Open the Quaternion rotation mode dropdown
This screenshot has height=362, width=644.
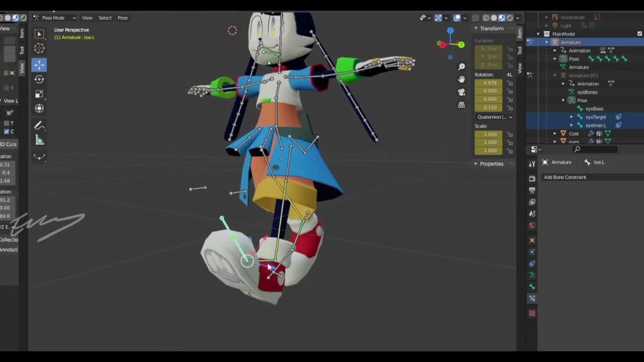[494, 117]
